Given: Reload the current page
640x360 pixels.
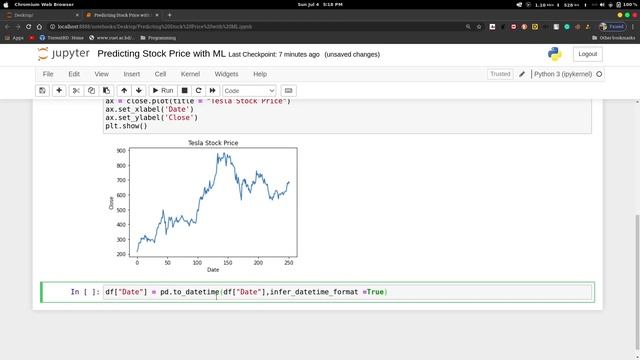Looking at the screenshot, I should pos(29,27).
